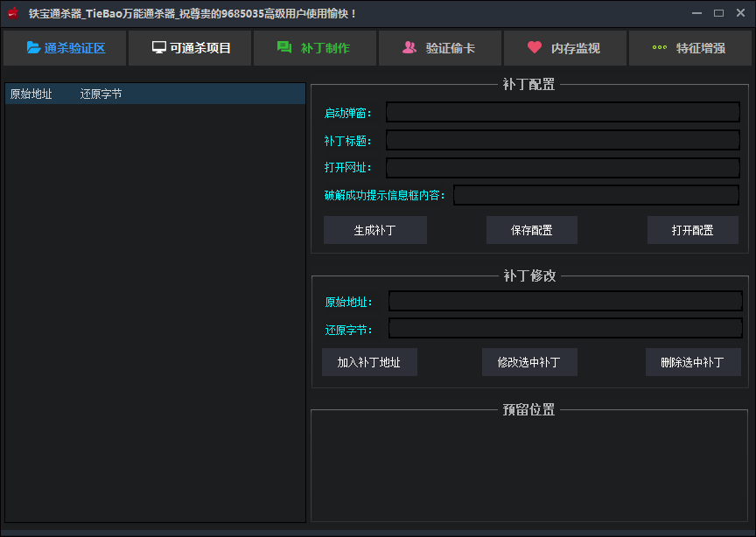Click the 删除选中补丁 button
Screen dimensions: 756x537
[x=692, y=362]
